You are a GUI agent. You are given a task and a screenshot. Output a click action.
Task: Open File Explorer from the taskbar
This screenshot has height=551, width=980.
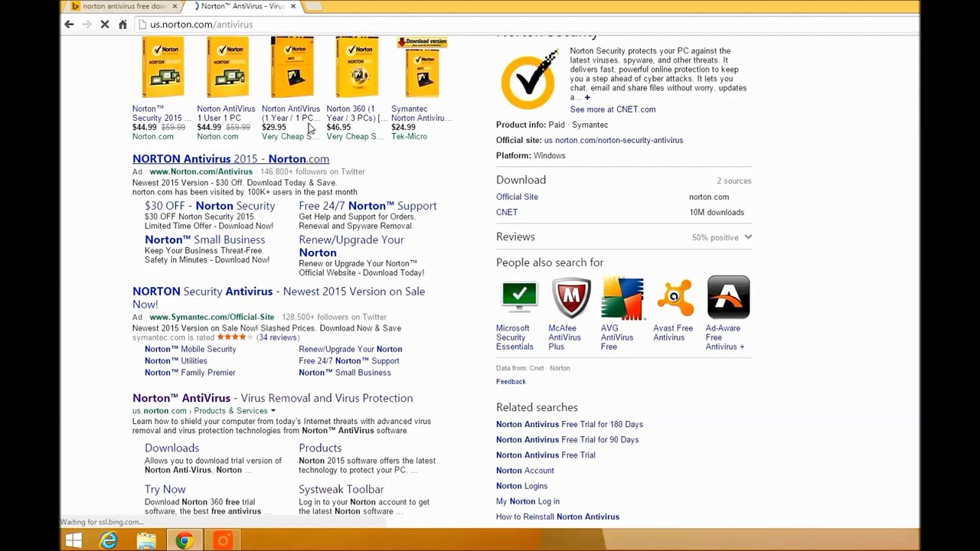(146, 541)
